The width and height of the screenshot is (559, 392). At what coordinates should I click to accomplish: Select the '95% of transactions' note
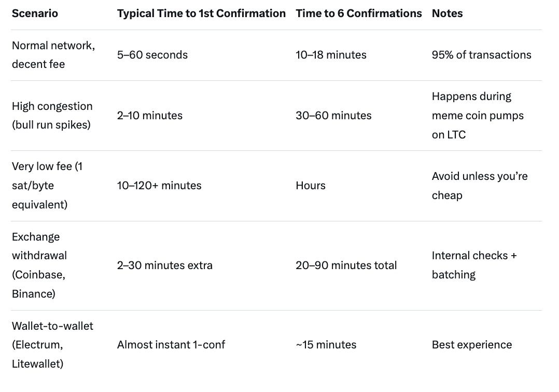(x=481, y=55)
